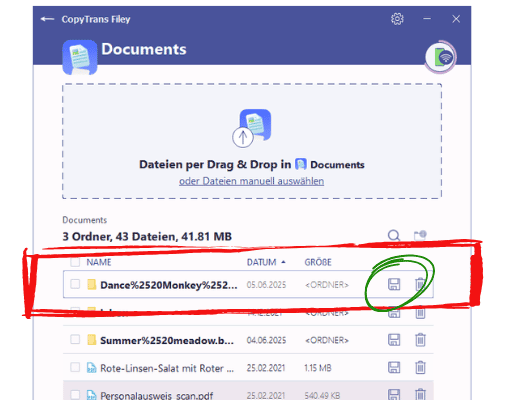Click the 05.06.2025 date cell
Viewport: 511px width, 400px height.
coord(266,285)
